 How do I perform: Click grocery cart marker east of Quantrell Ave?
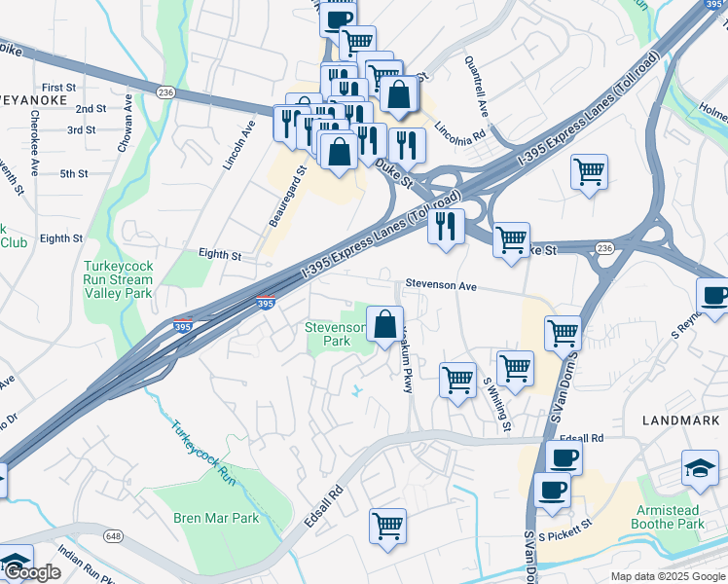coord(589,172)
